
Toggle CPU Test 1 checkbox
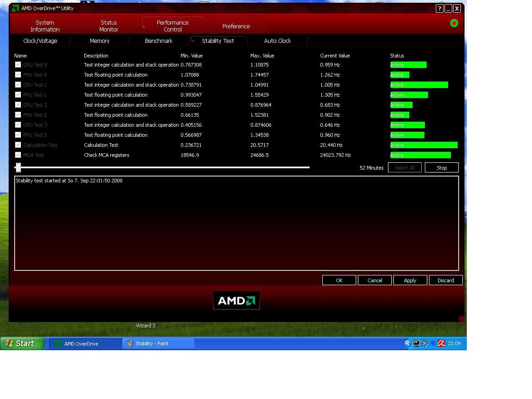(x=18, y=85)
